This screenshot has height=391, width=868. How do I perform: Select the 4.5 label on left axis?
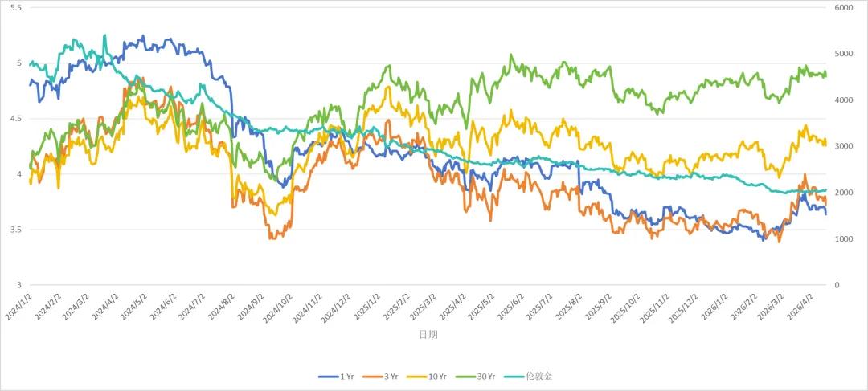(x=15, y=119)
